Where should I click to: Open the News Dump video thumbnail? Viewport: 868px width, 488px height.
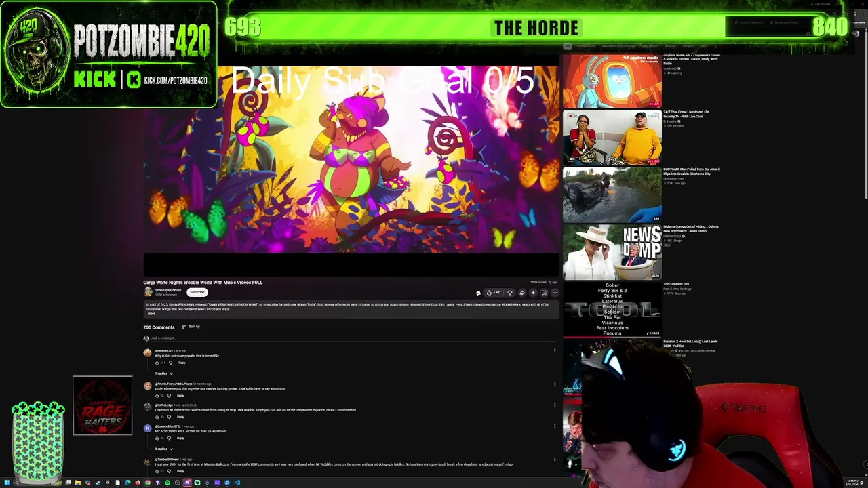[612, 252]
